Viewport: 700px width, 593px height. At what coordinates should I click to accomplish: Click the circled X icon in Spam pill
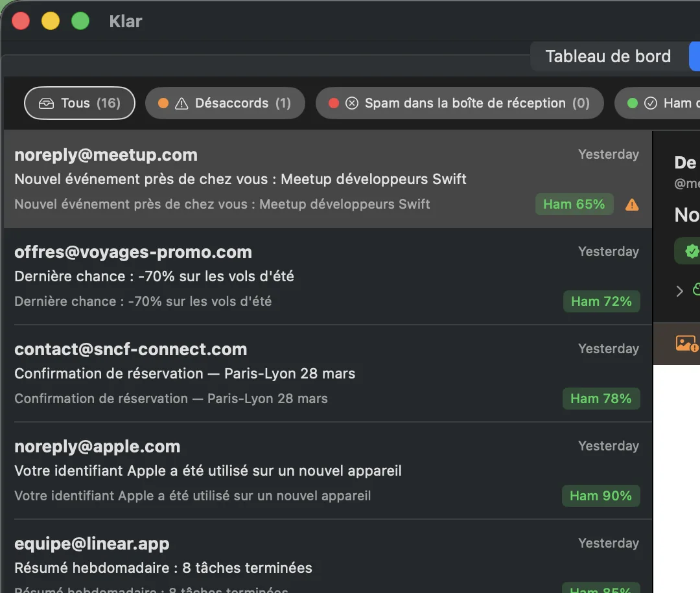pos(352,104)
